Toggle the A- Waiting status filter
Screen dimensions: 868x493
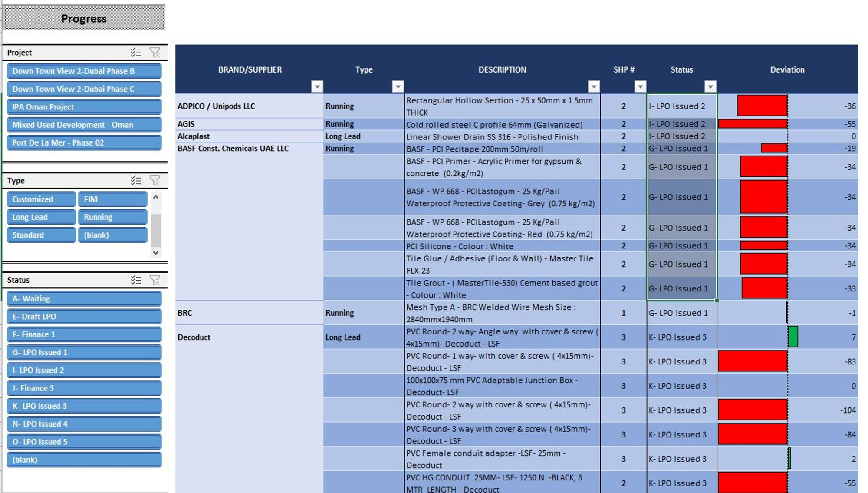coord(84,299)
